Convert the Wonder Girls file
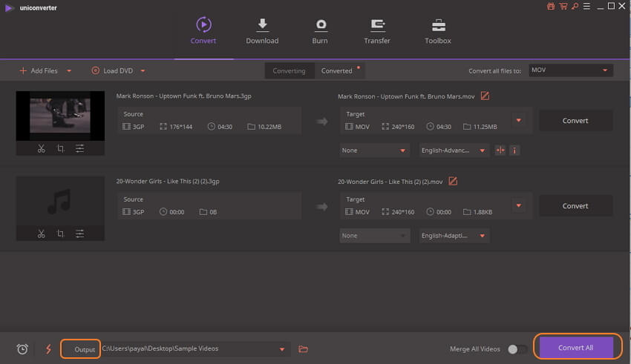The height and width of the screenshot is (364, 631). [575, 205]
